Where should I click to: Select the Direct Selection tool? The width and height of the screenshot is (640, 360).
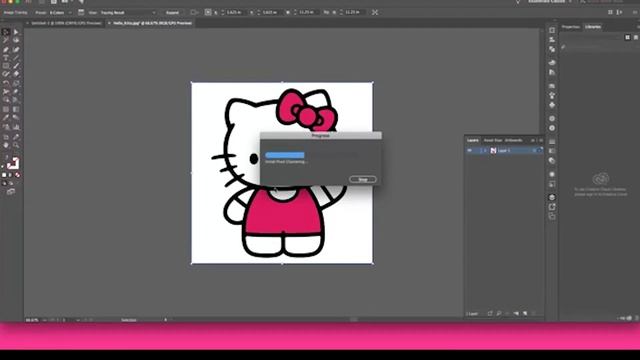(16, 32)
